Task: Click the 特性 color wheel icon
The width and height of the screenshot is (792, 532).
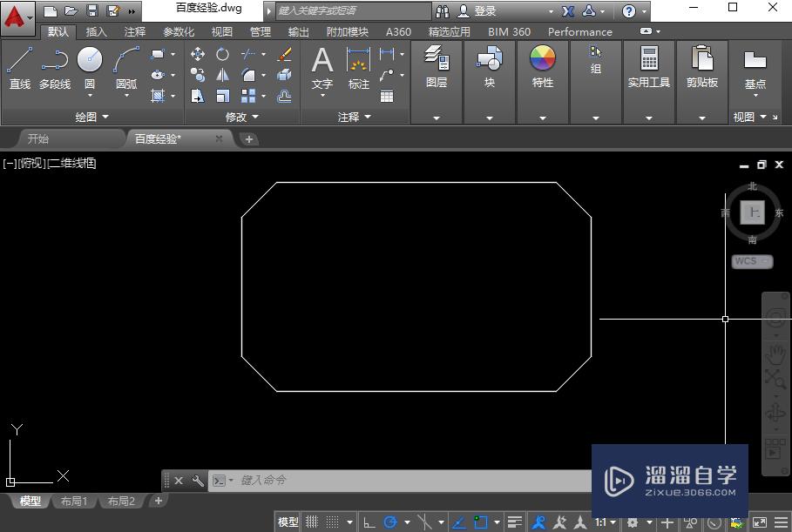Action: tap(542, 59)
